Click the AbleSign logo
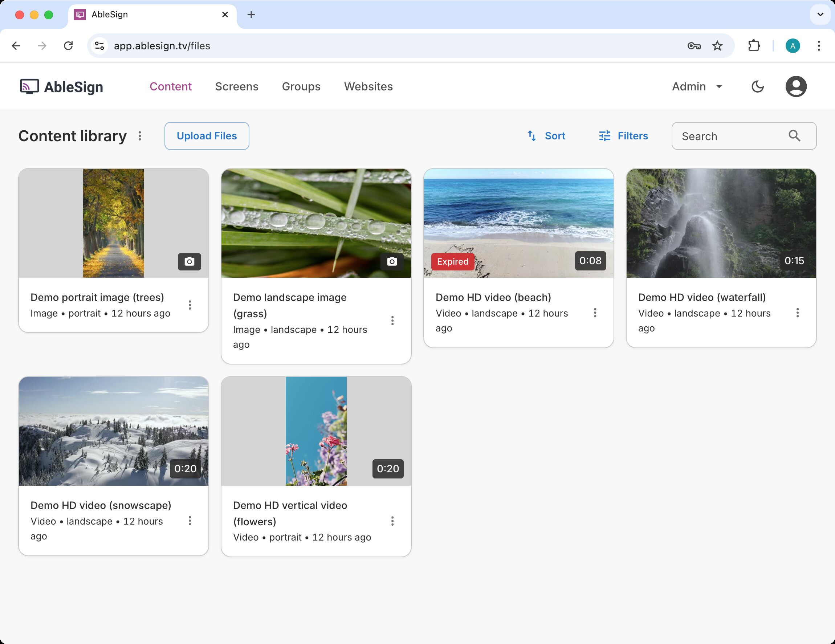 (62, 87)
